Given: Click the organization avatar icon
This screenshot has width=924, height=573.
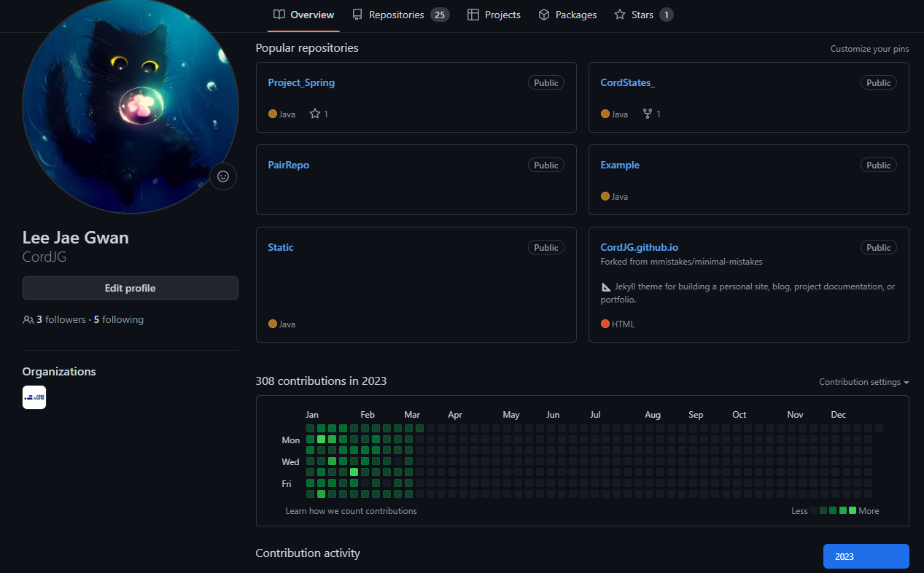Looking at the screenshot, I should (x=34, y=397).
